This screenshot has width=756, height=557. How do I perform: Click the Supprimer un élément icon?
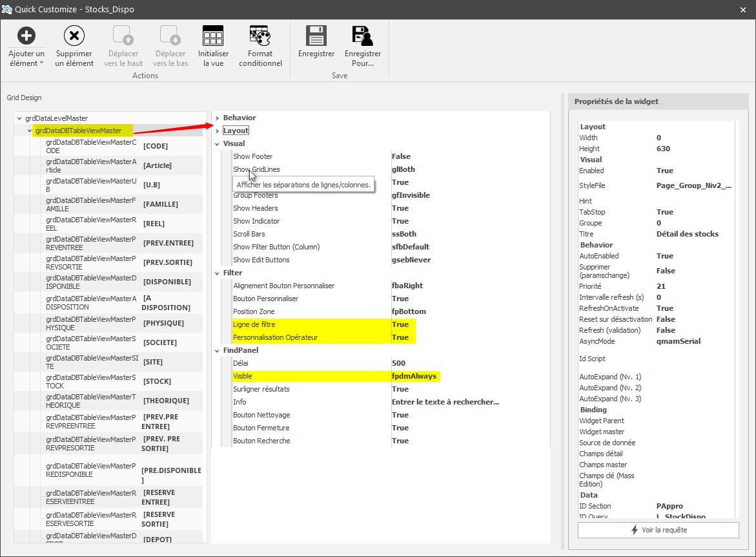74,36
